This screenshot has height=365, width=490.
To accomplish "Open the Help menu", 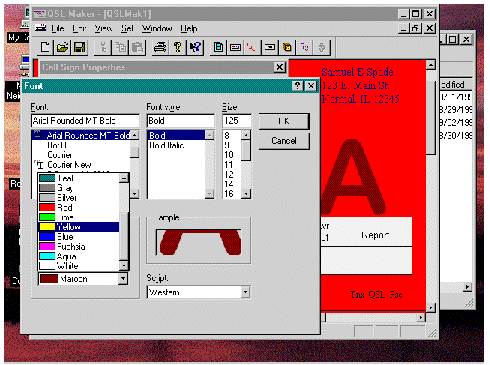I will click(x=189, y=28).
